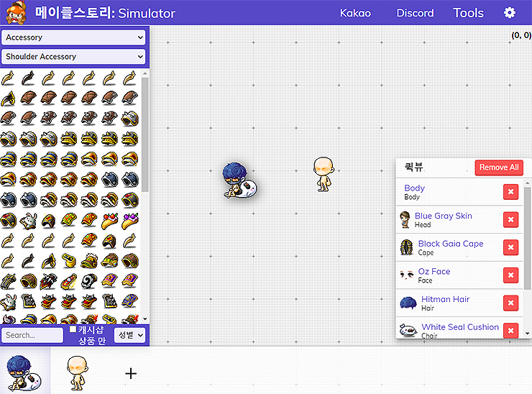Click the Remove All button
The height and width of the screenshot is (394, 532).
click(499, 168)
